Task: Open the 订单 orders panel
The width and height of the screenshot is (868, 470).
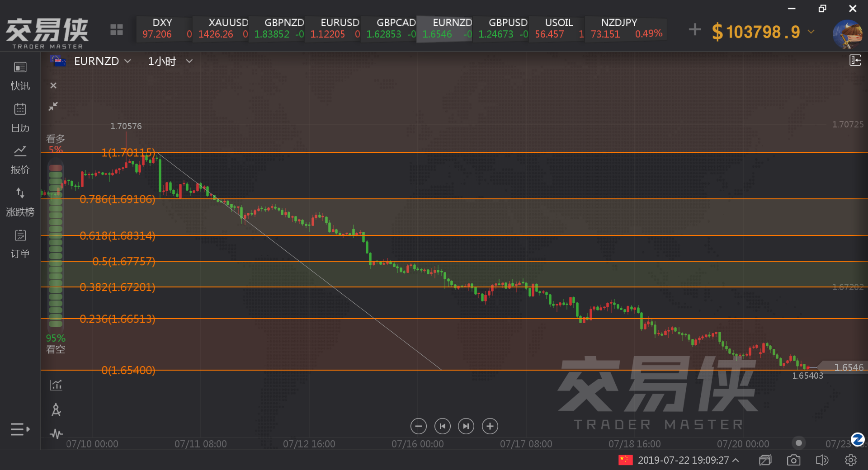Action: [x=20, y=244]
